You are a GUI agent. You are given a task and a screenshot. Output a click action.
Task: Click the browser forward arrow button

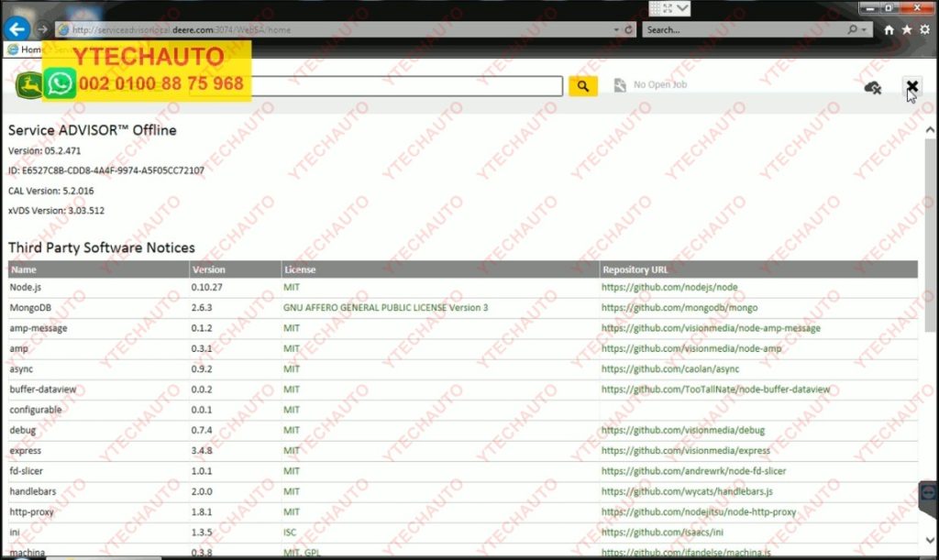[42, 28]
